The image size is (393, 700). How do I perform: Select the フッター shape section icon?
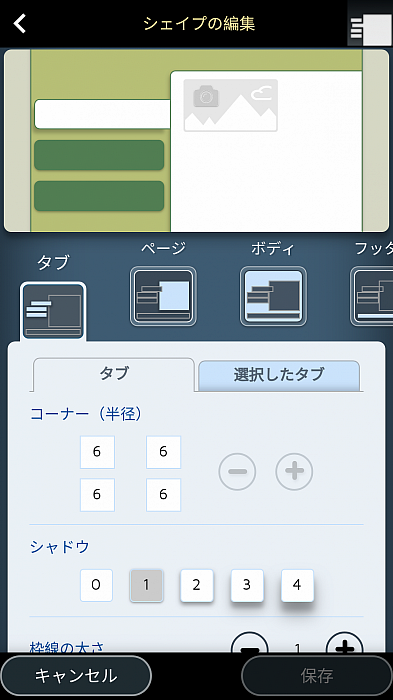[372, 296]
